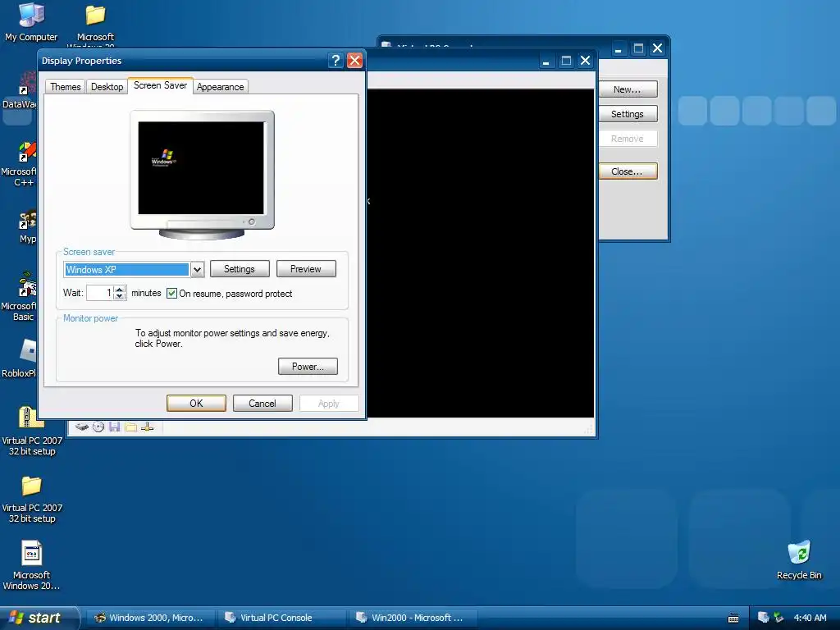Click the clock showing 4:40 AM

tap(810, 618)
